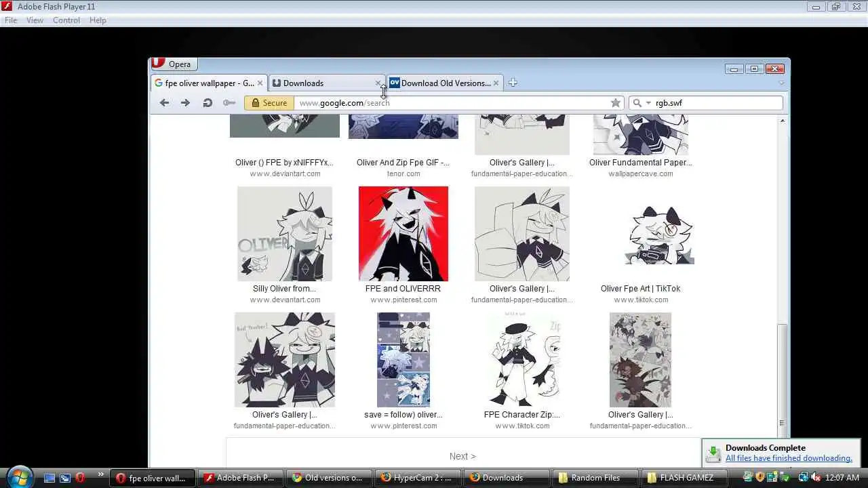Open Help menu in Flash Player
868x488 pixels.
click(98, 20)
